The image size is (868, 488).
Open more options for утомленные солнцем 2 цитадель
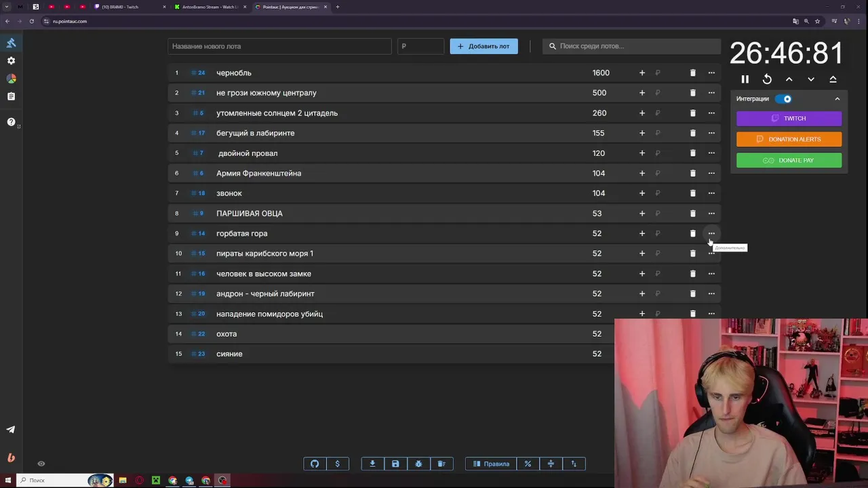(711, 113)
